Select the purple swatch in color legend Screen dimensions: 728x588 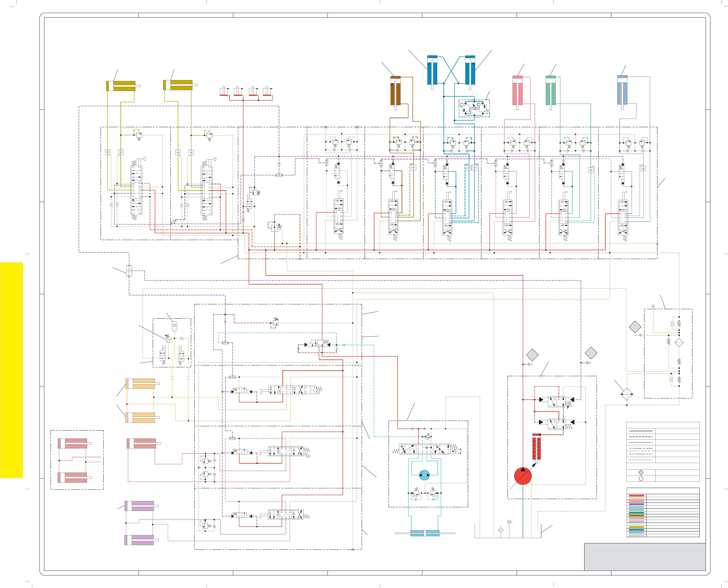point(636,504)
